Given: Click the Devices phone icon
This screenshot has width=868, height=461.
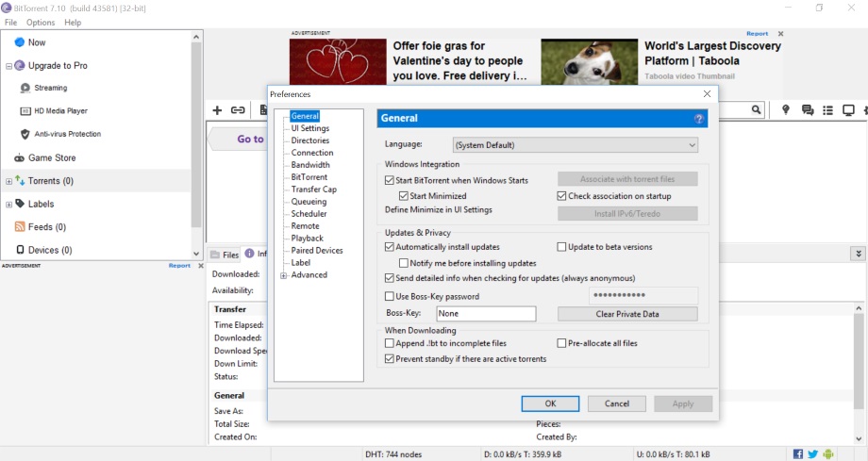Looking at the screenshot, I should [20, 250].
